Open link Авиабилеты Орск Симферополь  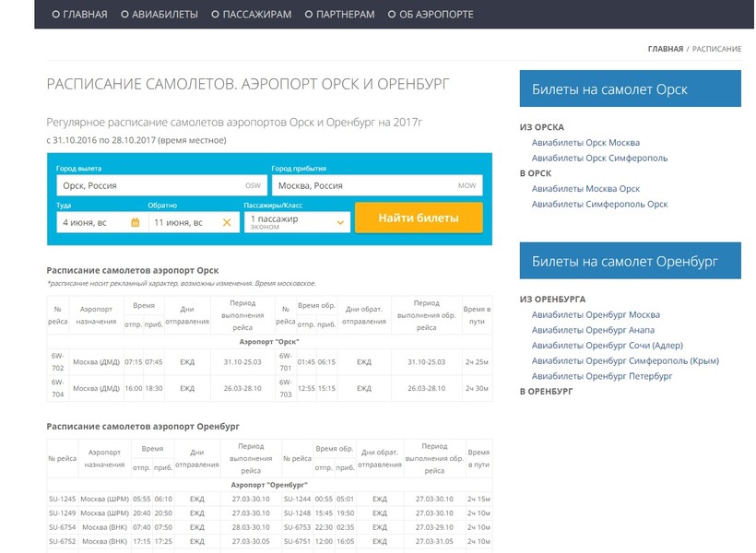[x=599, y=158]
